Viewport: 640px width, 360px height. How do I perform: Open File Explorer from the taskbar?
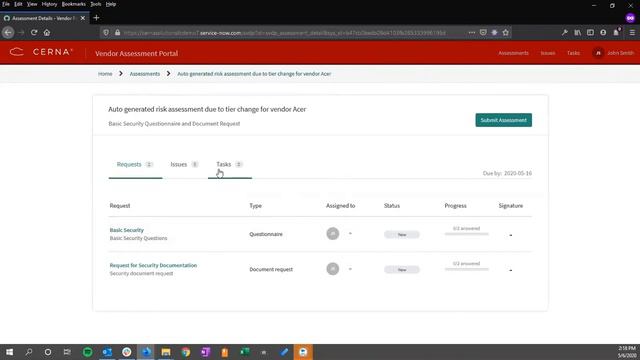point(166,352)
